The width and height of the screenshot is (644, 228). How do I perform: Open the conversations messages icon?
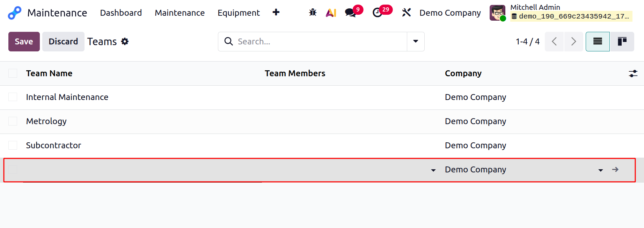tap(350, 13)
